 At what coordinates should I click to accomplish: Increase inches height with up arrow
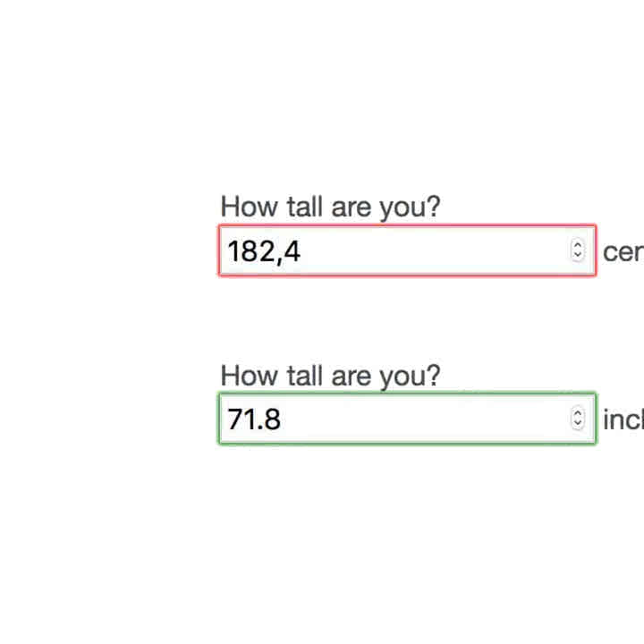[x=578, y=412]
